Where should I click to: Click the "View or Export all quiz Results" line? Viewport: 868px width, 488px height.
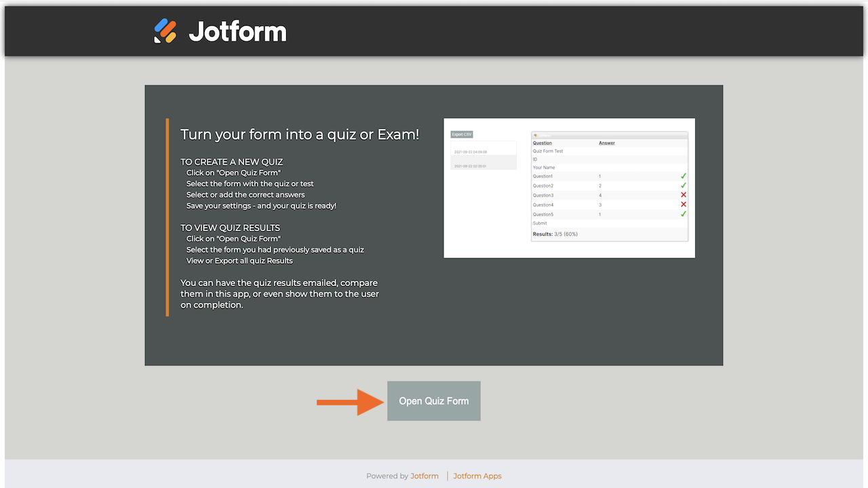pyautogui.click(x=240, y=260)
